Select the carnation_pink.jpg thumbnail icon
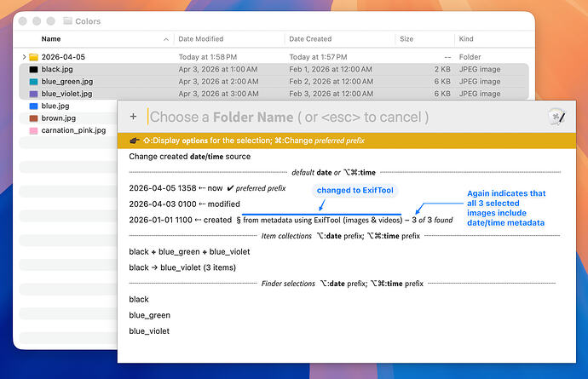588x379 pixels. pyautogui.click(x=34, y=131)
